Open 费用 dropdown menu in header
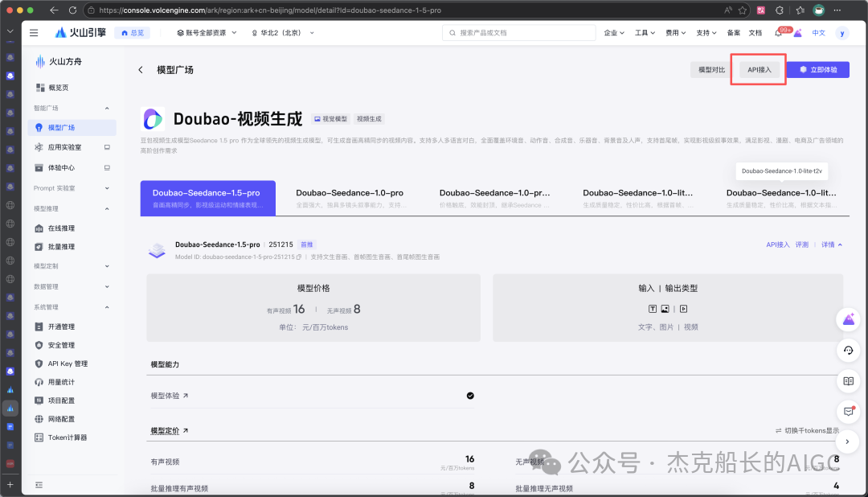The height and width of the screenshot is (497, 868). pos(675,33)
